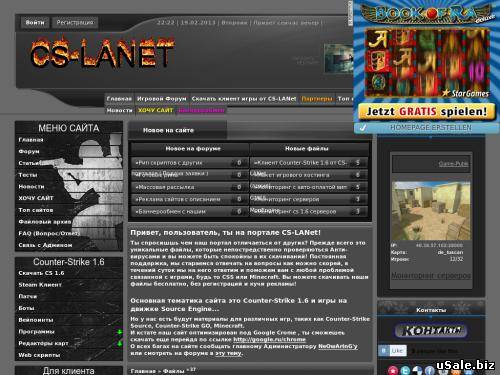
Task: Open the Регистрация registration button
Action: click(x=75, y=23)
